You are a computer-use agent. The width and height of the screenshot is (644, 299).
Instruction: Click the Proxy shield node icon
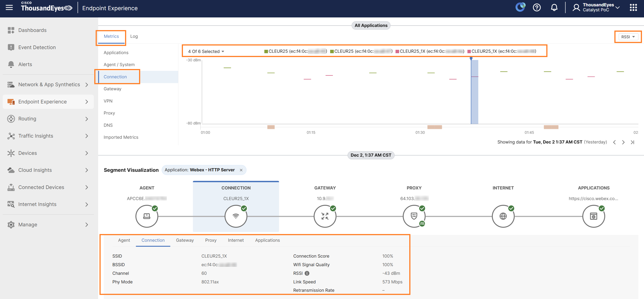coord(414,216)
